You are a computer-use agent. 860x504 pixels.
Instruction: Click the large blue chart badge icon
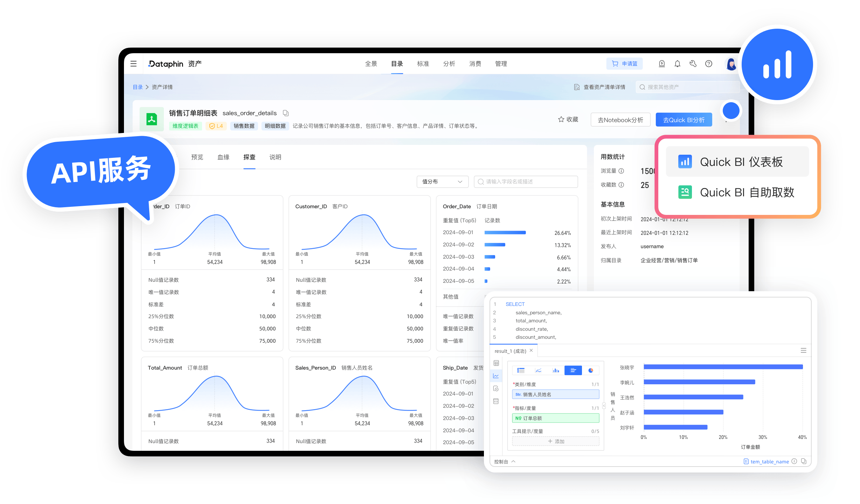pyautogui.click(x=777, y=64)
